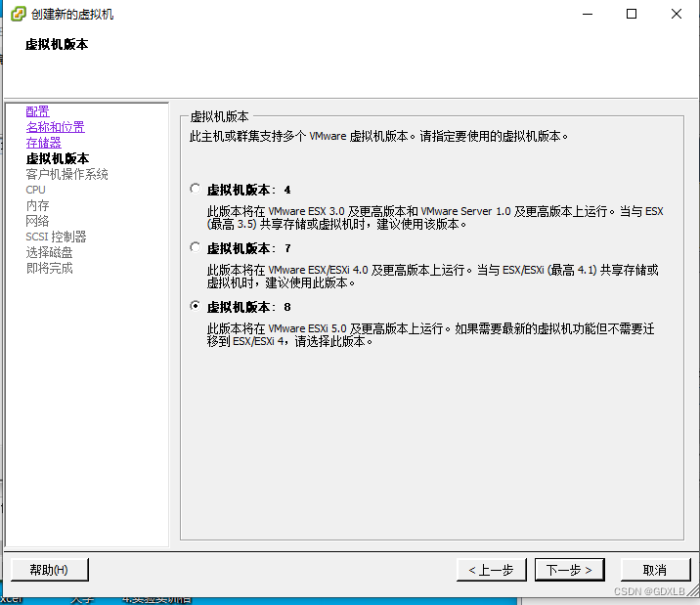
Task: Cancel the wizard with the 取消 button
Action: click(655, 570)
